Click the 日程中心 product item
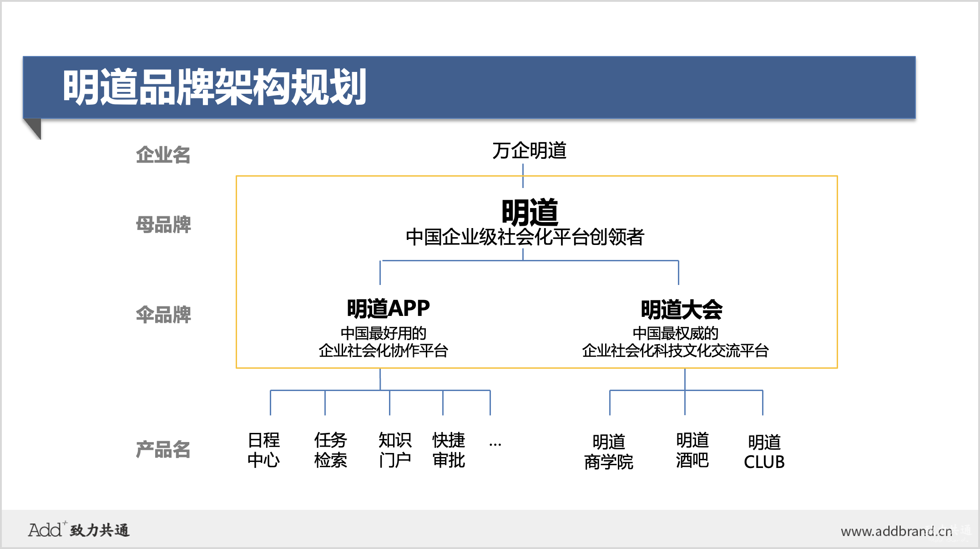 264,450
